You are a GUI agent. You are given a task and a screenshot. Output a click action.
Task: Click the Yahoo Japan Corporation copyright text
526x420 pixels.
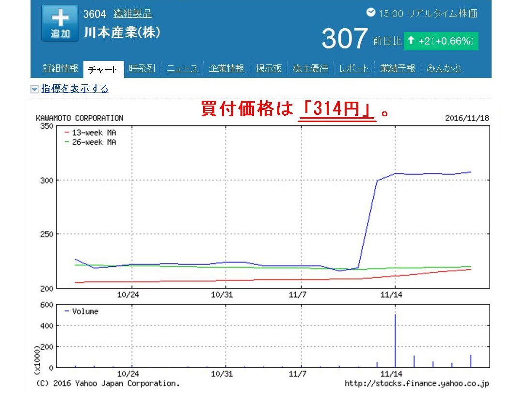pos(108,384)
